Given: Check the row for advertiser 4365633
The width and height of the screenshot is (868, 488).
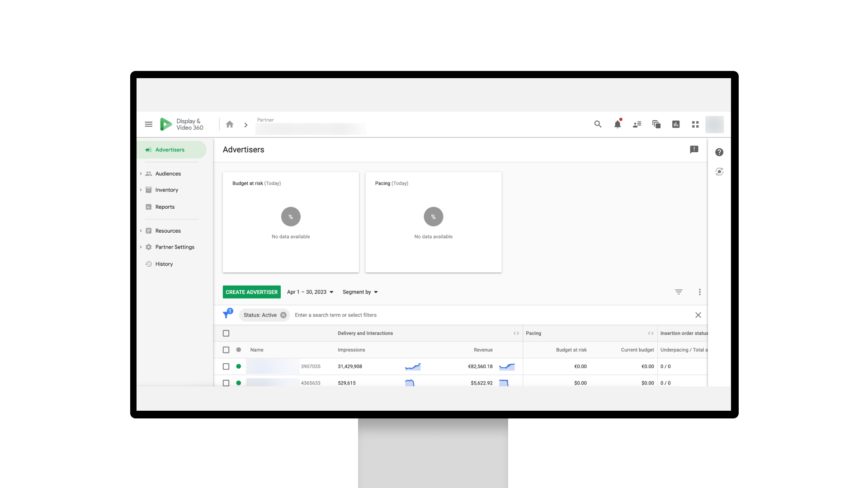Looking at the screenshot, I should [226, 383].
